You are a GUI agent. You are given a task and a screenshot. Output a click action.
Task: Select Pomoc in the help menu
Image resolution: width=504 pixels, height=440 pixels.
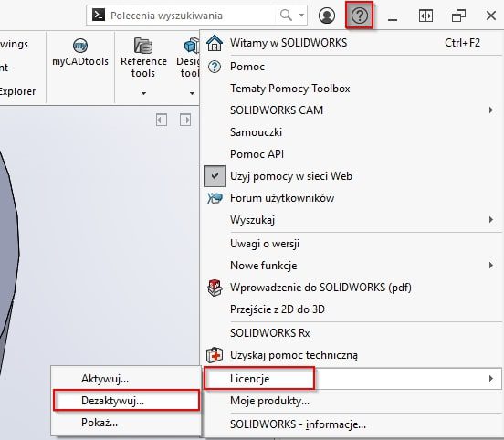(352, 67)
